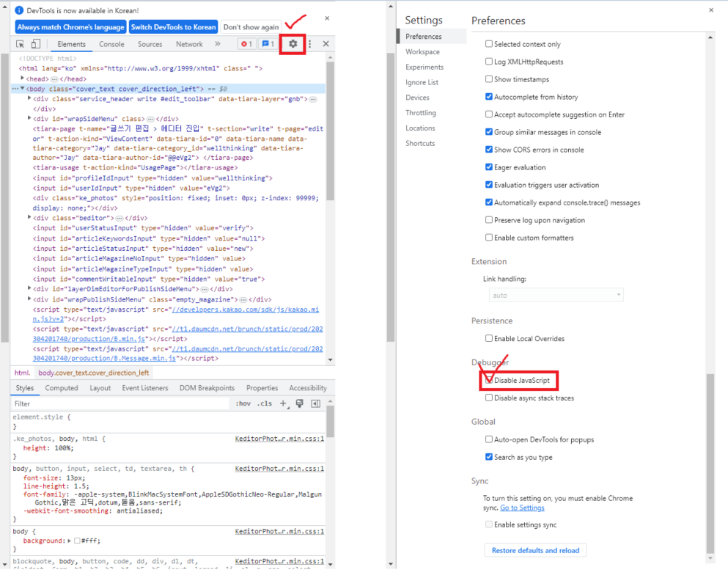Click the red error count badge
The image size is (728, 578).
[246, 44]
